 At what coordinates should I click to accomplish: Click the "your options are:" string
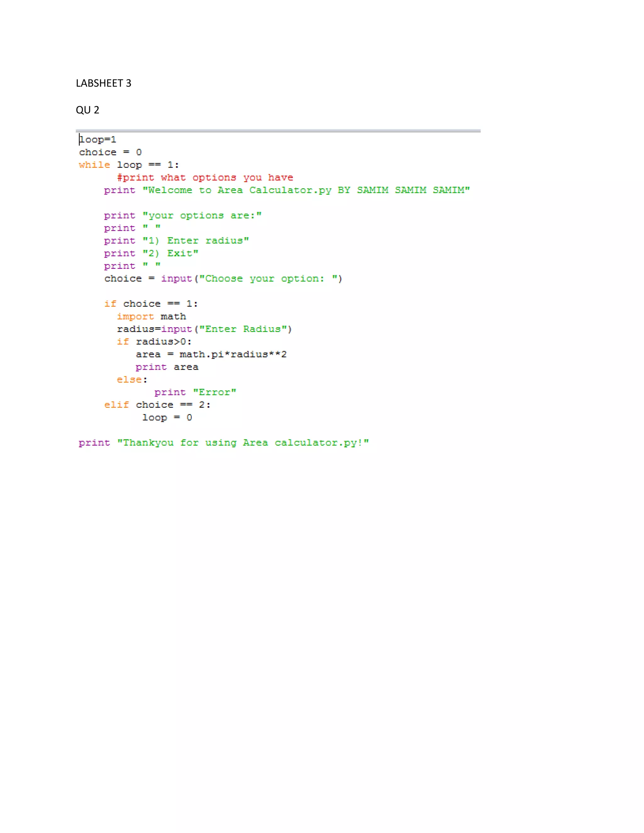pyautogui.click(x=202, y=216)
